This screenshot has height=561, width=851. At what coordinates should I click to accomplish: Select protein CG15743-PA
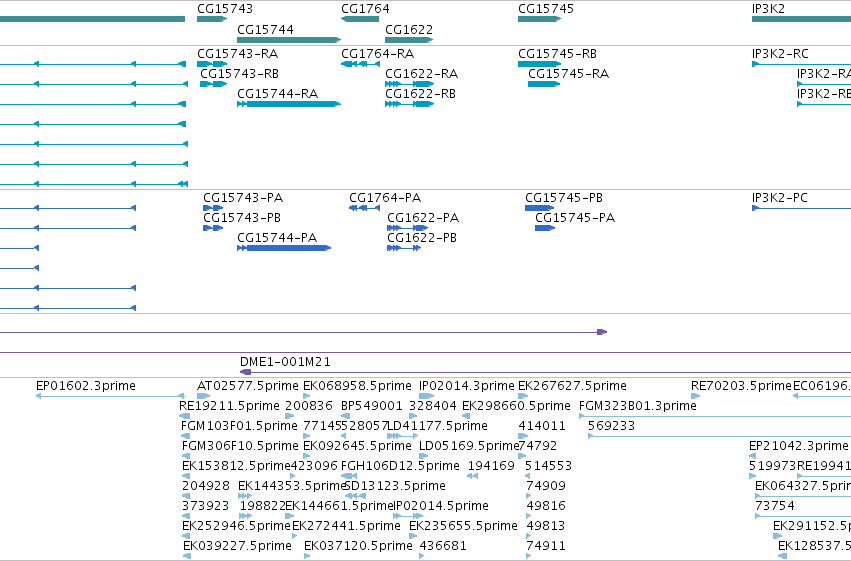243,197
